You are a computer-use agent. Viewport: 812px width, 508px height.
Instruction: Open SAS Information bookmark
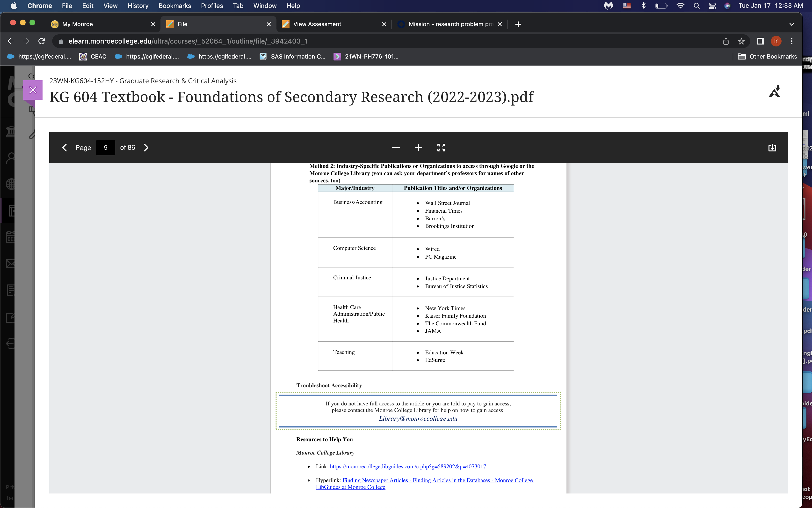click(x=293, y=56)
